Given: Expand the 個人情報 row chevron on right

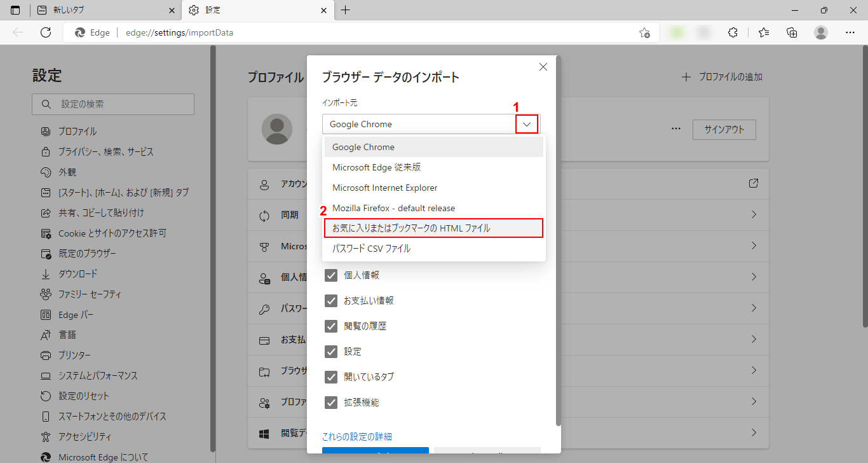Looking at the screenshot, I should (754, 277).
